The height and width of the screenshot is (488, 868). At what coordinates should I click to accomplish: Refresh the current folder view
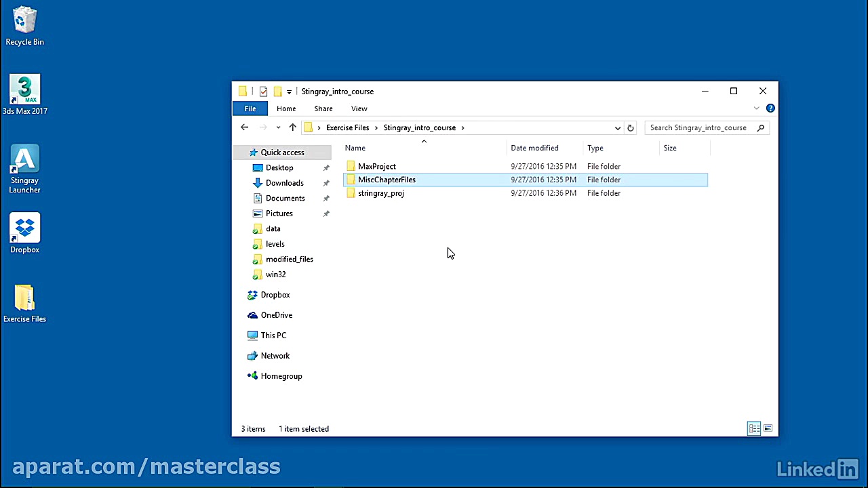630,127
